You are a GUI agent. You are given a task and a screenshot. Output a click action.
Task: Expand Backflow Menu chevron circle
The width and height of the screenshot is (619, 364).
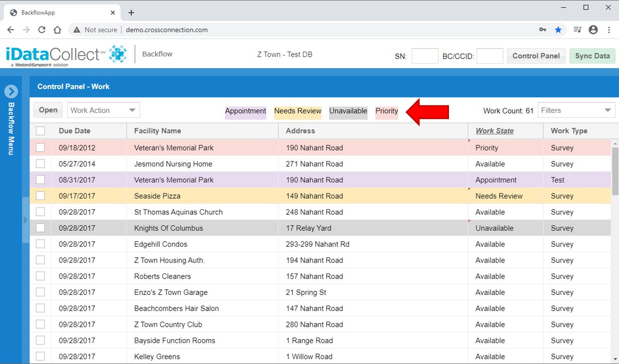click(11, 91)
